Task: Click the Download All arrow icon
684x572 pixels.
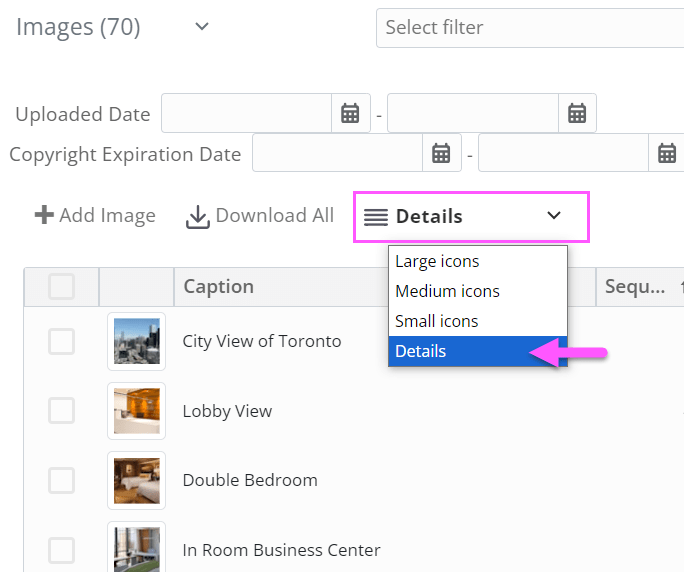Action: pyautogui.click(x=198, y=216)
